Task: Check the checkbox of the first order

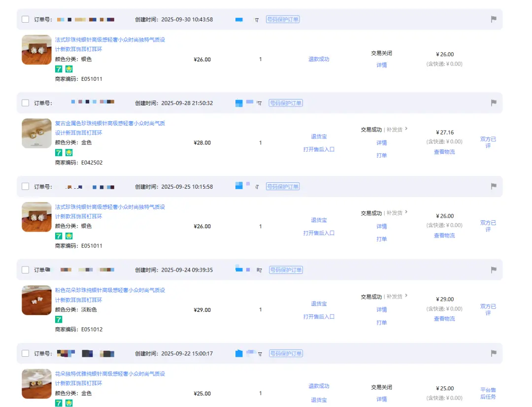Action: coord(25,19)
